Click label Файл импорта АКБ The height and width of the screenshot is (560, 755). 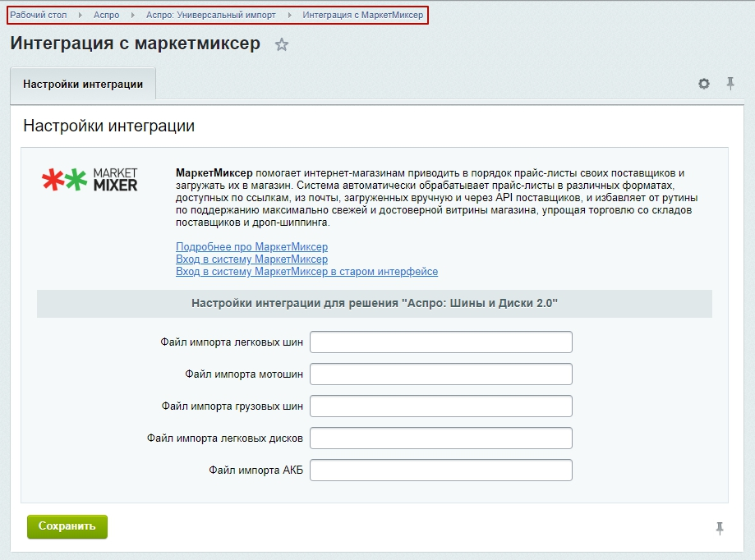[x=256, y=470]
